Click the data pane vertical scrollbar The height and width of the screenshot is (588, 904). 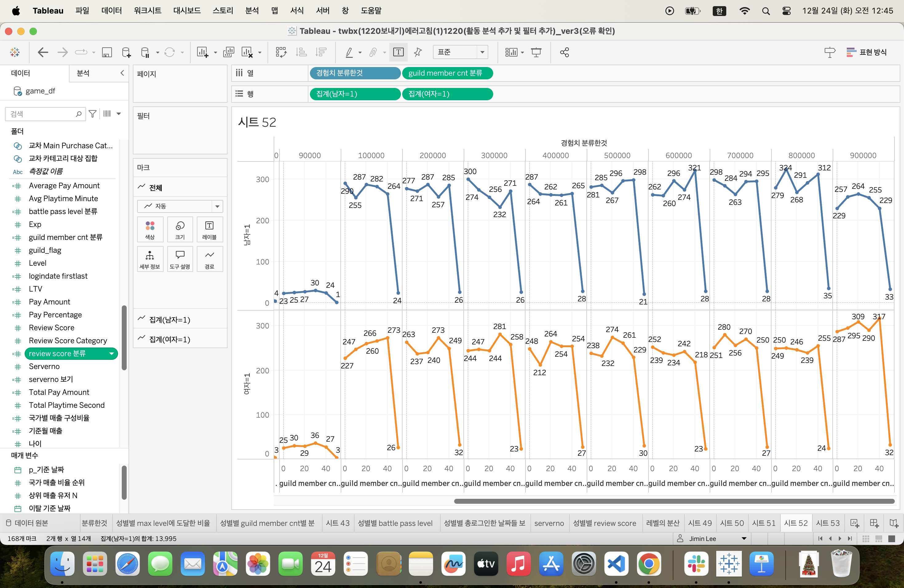(124, 338)
